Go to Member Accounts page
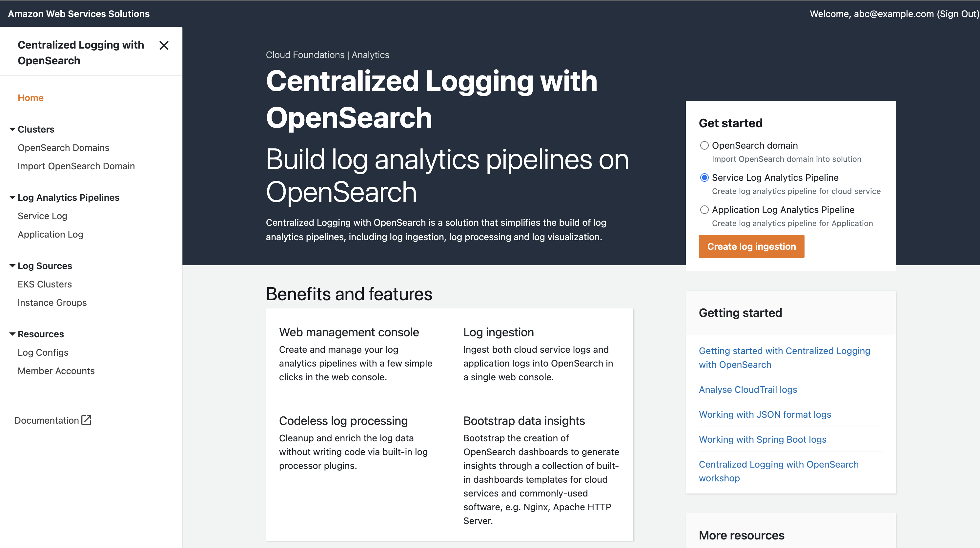The height and width of the screenshot is (548, 980). [x=56, y=371]
